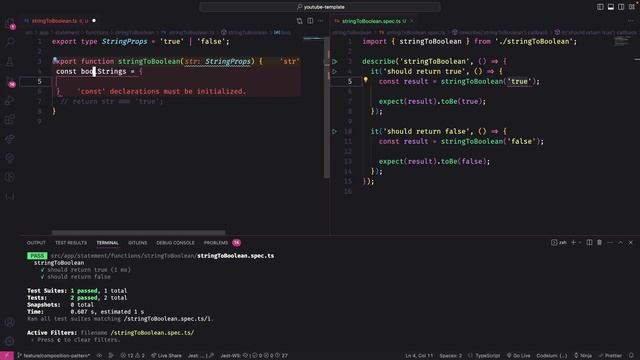Click the zsh terminal profile label
640x360 pixels.
click(559, 242)
